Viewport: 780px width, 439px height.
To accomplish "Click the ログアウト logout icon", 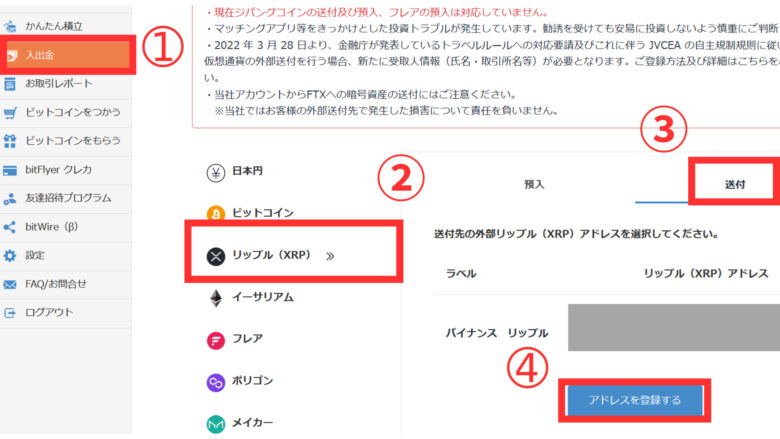I will (10, 313).
